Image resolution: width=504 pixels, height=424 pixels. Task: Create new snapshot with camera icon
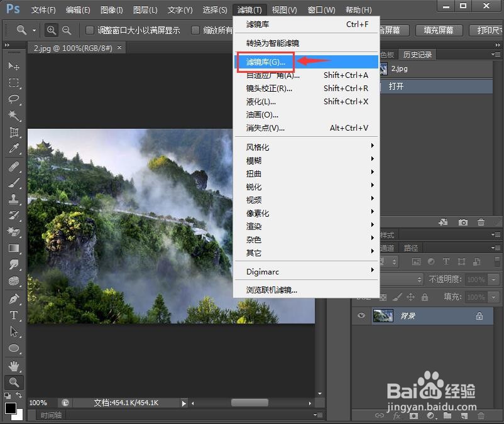click(x=463, y=222)
